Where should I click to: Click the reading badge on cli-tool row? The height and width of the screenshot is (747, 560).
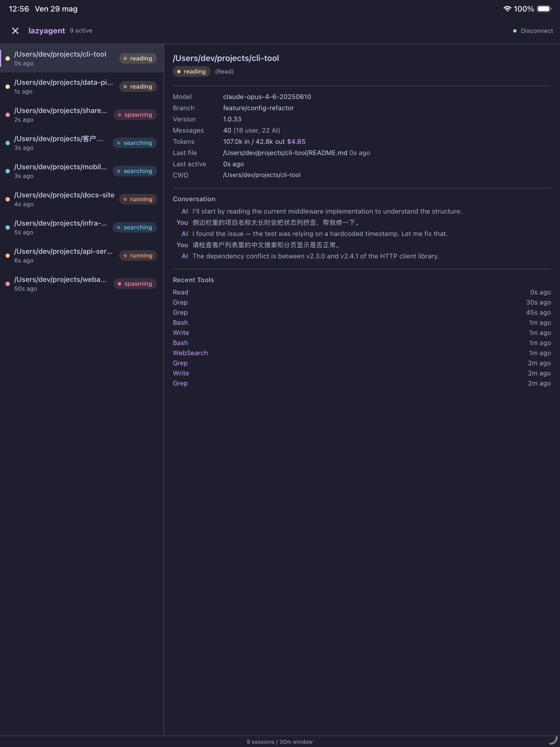click(138, 59)
